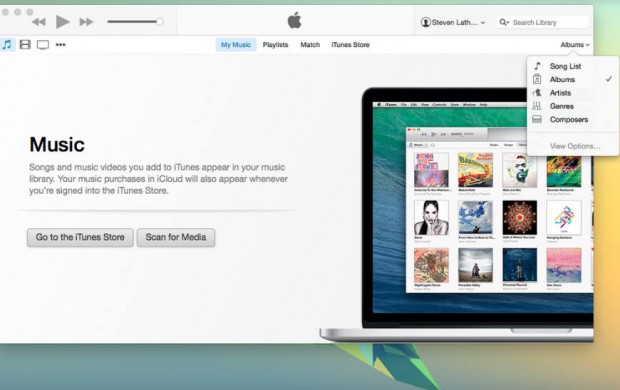Open the iTunes Store tab
The height and width of the screenshot is (390, 620).
click(x=350, y=45)
